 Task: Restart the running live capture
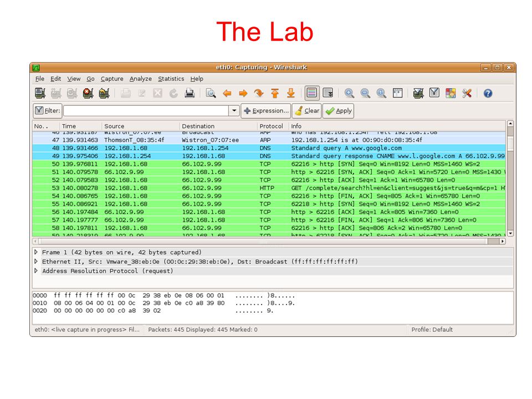[x=104, y=93]
